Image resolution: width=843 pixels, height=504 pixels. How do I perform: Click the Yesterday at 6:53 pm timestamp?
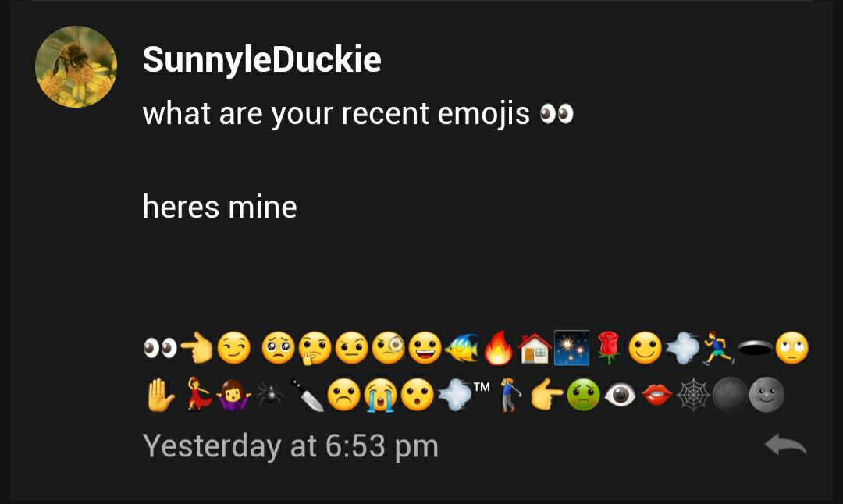291,446
